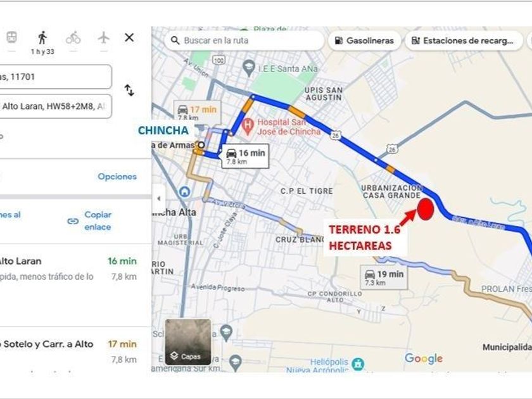Click the route 100 highway shield
The width and height of the screenshot is (532, 399).
click(218, 60)
